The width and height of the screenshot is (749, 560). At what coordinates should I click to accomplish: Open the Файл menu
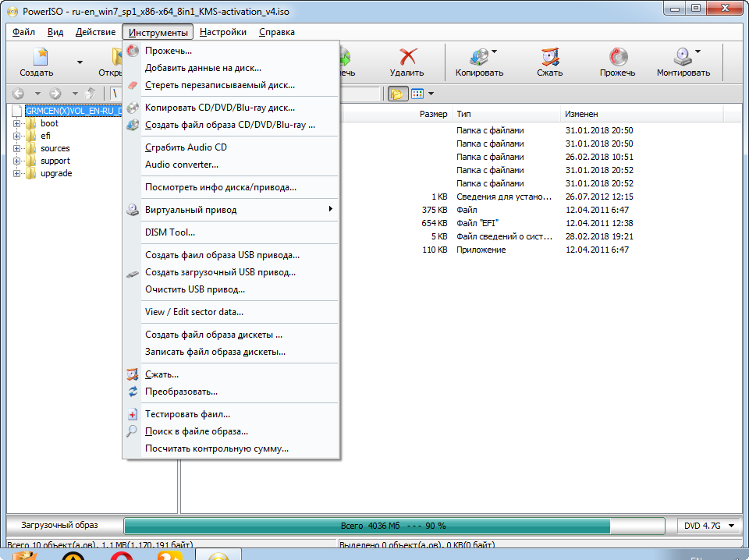click(x=23, y=32)
